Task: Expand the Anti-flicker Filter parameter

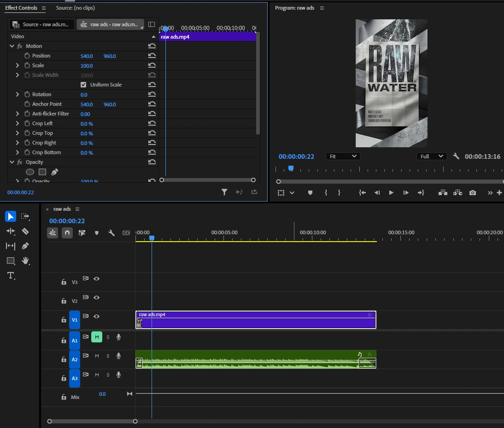Action: [18, 114]
